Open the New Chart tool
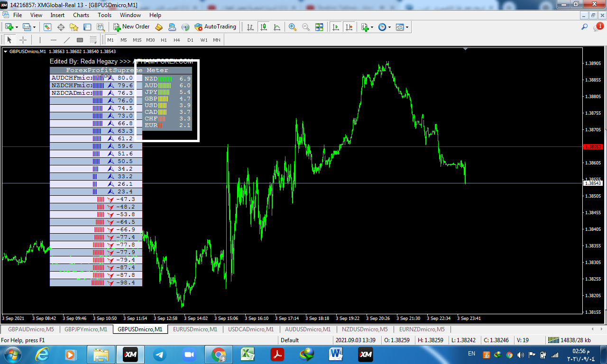Viewport: 607px width, 364px height. coord(9,27)
